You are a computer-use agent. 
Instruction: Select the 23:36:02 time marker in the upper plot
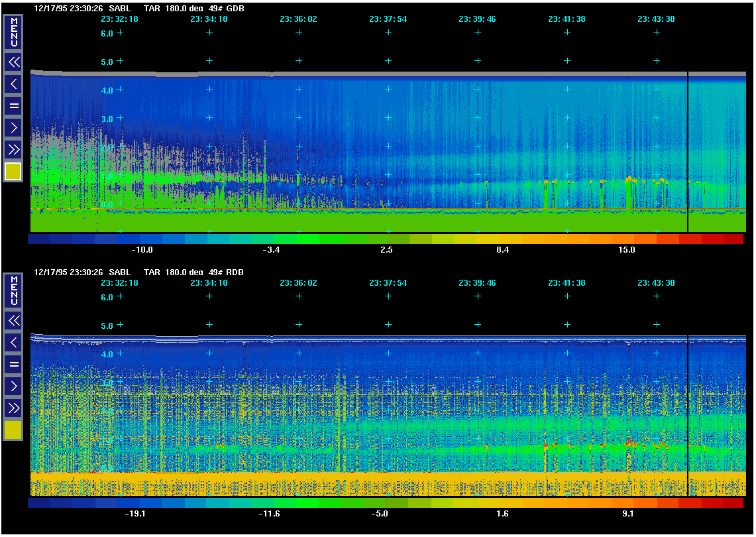click(x=298, y=19)
